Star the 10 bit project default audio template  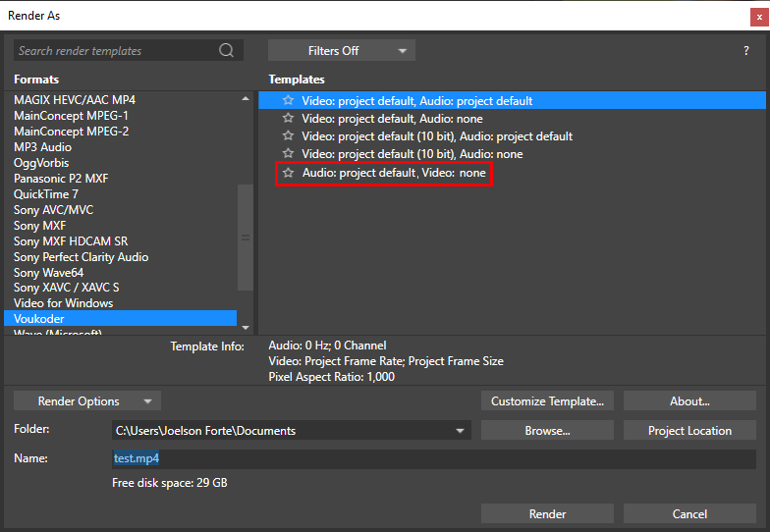288,136
